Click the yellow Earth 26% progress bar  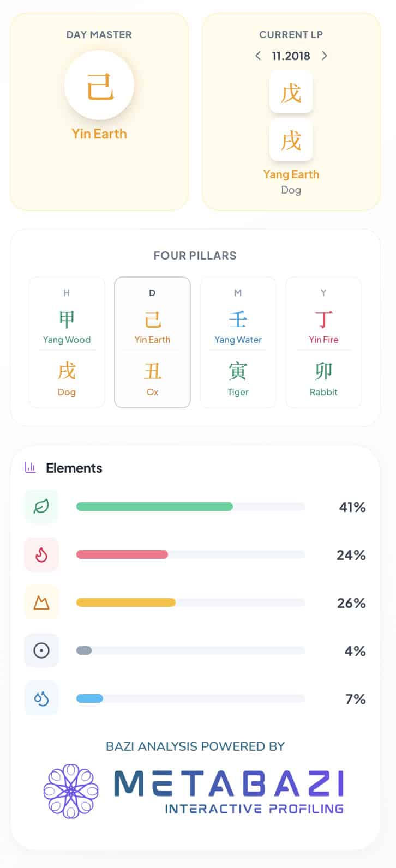pos(126,602)
